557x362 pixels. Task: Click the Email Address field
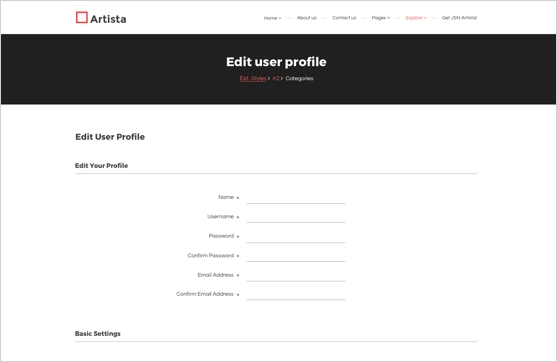click(296, 275)
